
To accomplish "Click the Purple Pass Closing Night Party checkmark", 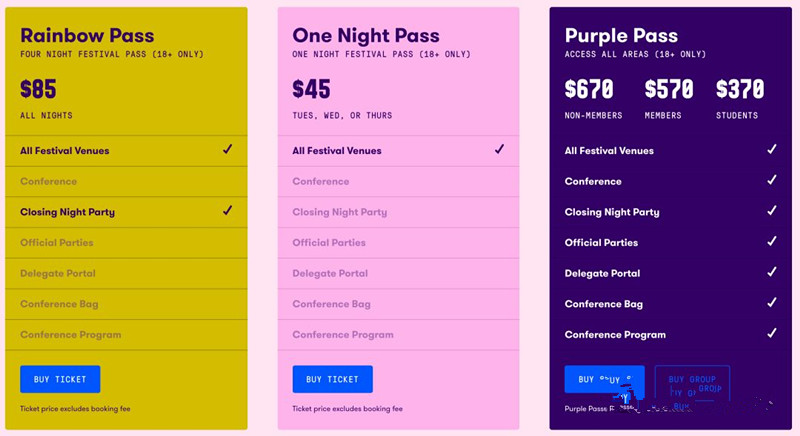I will (772, 211).
